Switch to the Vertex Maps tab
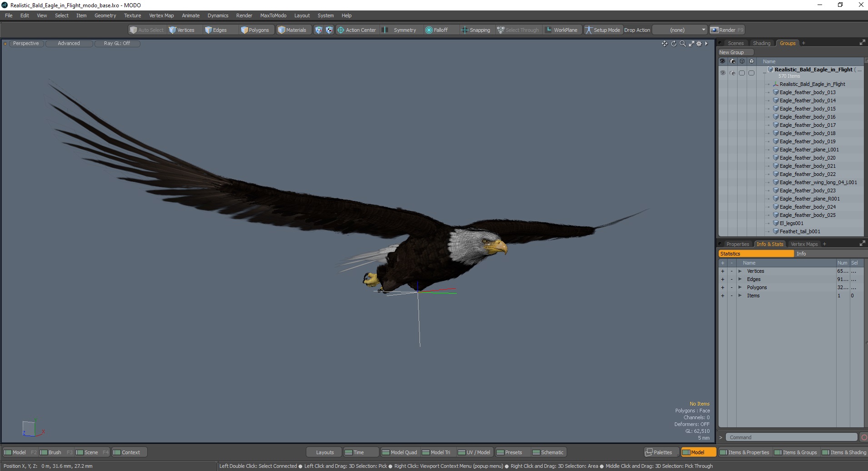 click(x=804, y=244)
